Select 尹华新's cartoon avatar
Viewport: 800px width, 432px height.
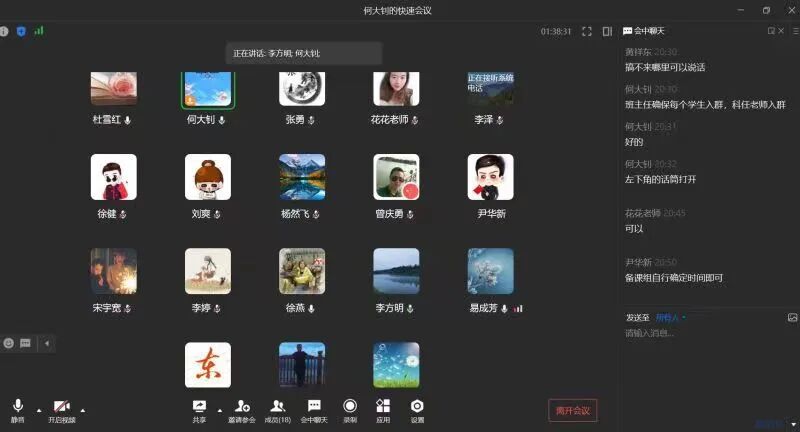pyautogui.click(x=490, y=177)
